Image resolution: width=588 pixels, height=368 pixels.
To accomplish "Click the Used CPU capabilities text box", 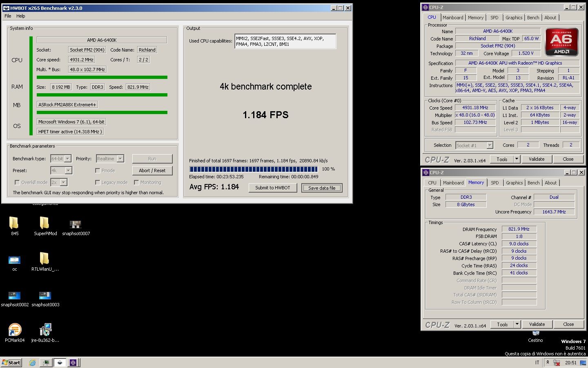I will click(285, 41).
